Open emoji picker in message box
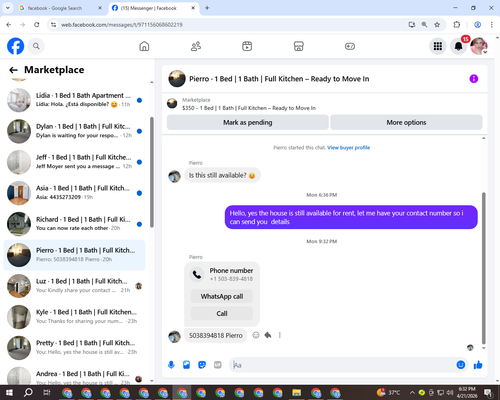The width and height of the screenshot is (500, 400). 461,365
